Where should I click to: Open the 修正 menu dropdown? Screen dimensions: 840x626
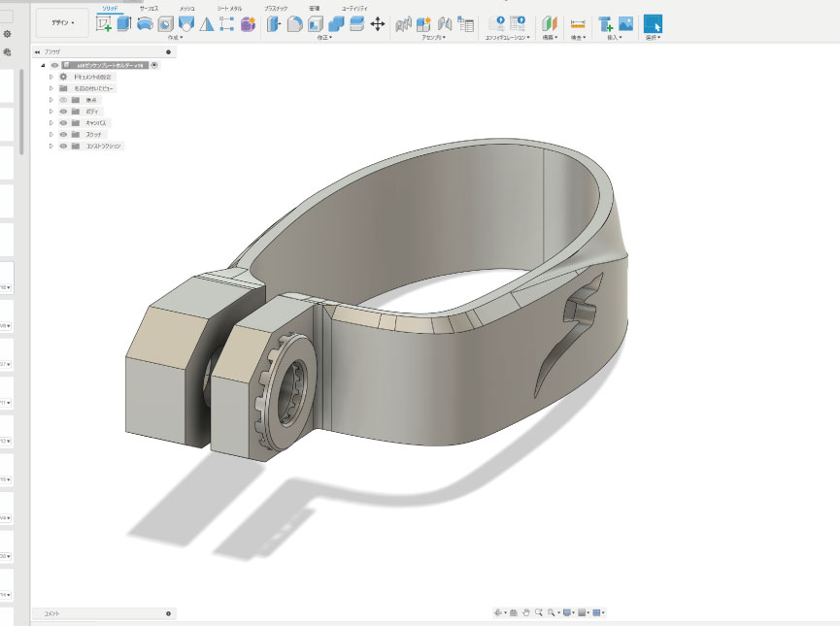coord(323,38)
